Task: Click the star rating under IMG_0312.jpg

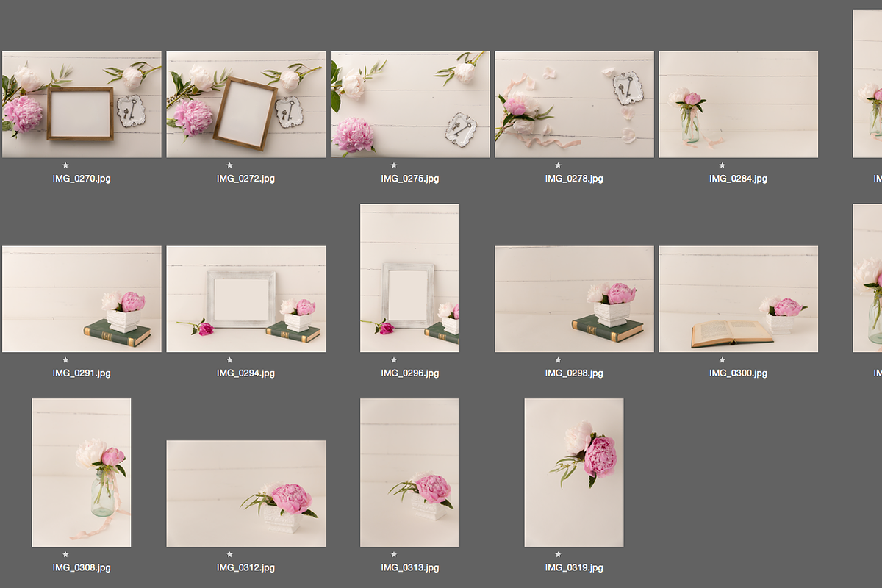Action: point(229,555)
